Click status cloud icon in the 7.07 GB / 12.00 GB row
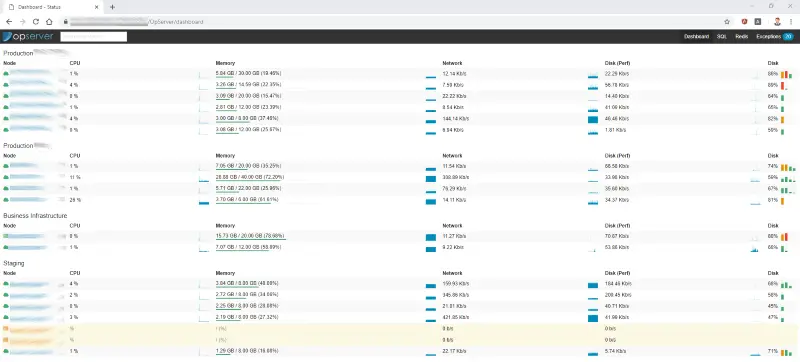The image size is (800, 362). click(6, 247)
